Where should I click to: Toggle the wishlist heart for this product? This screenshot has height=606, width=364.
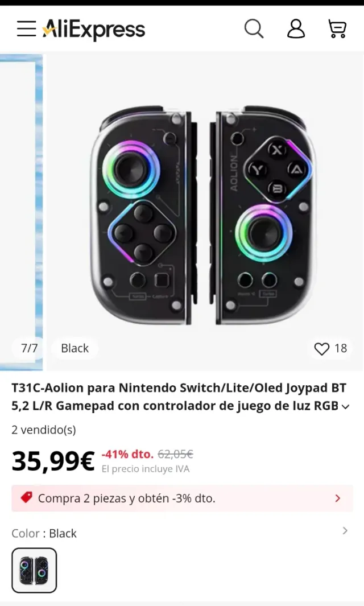coord(322,349)
